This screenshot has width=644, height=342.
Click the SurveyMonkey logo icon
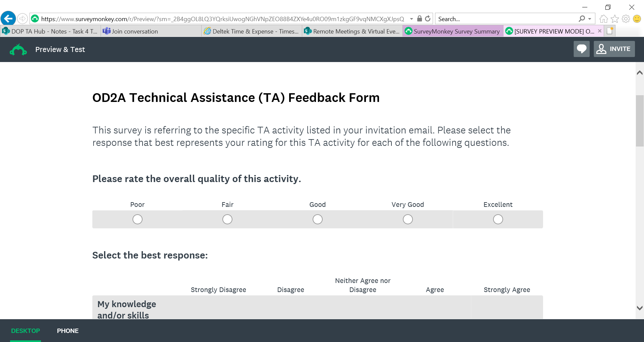18,50
